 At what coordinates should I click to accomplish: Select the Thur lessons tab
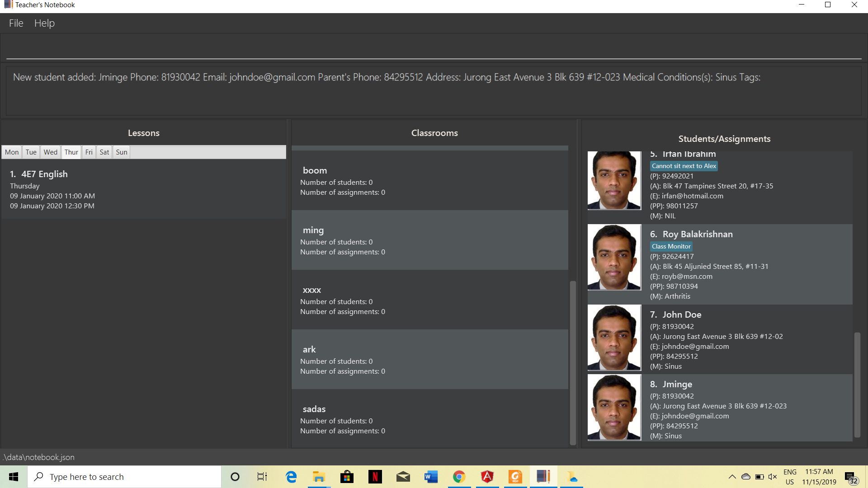[71, 152]
